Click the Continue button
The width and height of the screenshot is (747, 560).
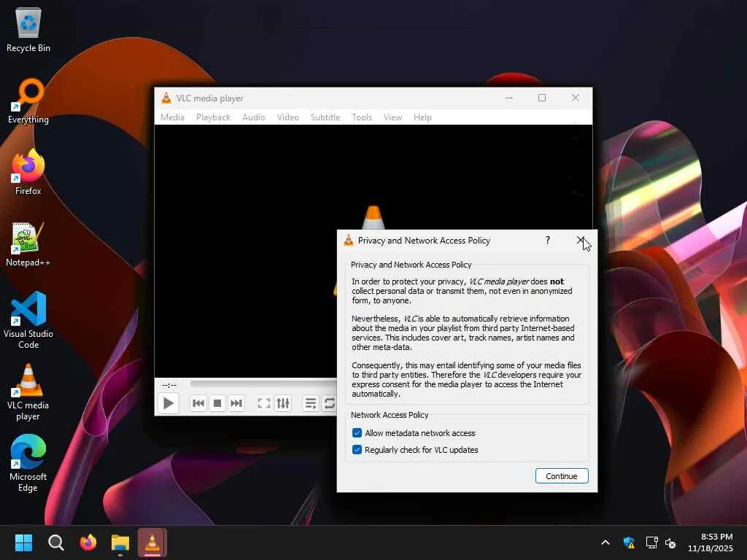click(x=562, y=475)
